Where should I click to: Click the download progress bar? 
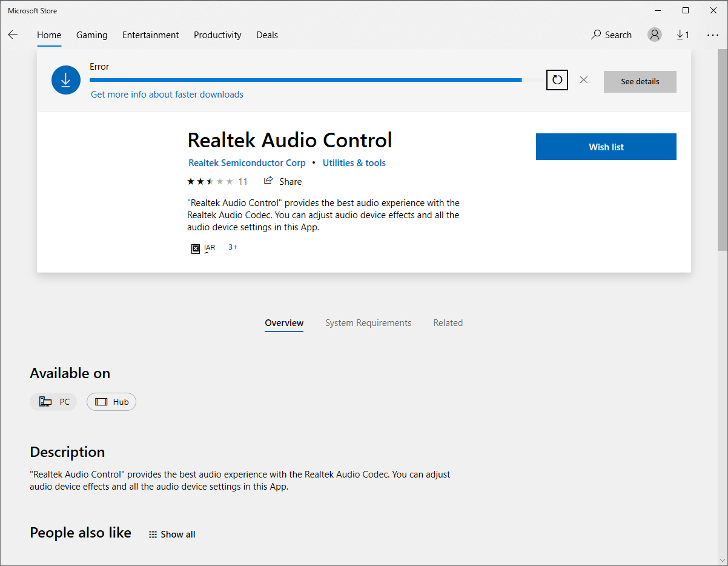[x=306, y=79]
